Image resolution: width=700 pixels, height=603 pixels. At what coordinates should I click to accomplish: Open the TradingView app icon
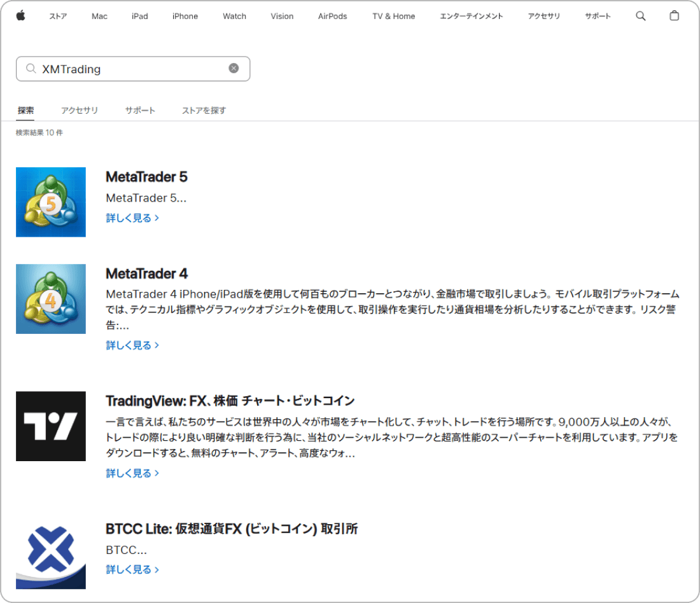click(x=51, y=426)
